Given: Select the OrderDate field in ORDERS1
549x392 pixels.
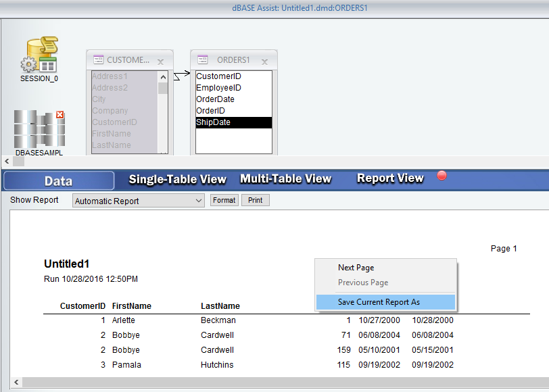Looking at the screenshot, I should click(215, 99).
